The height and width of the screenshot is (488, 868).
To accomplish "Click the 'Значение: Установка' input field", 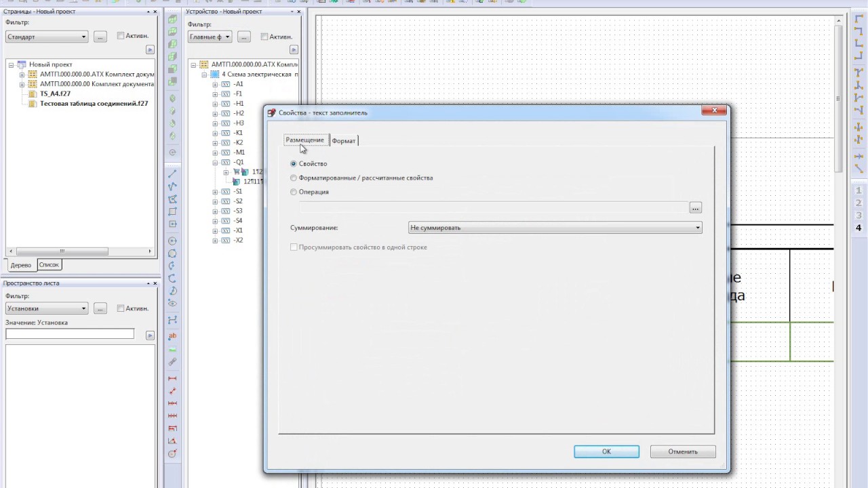I will coord(70,334).
